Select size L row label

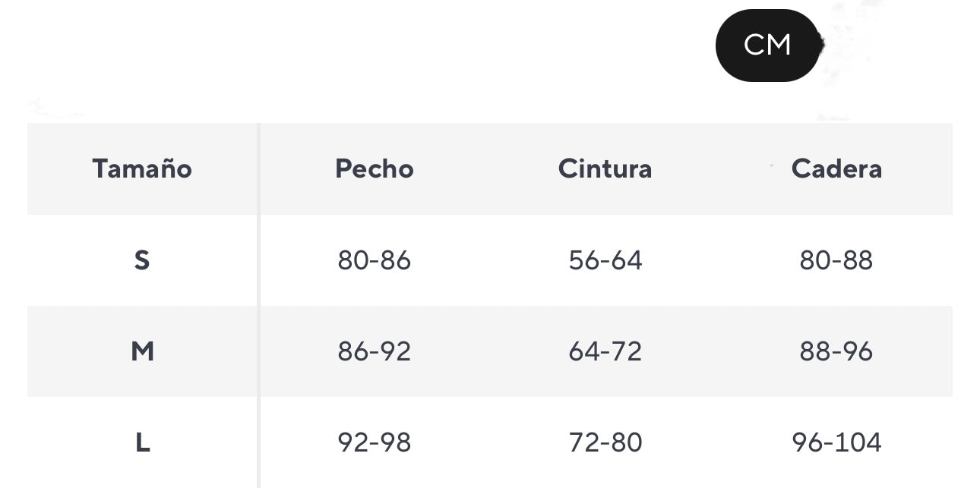tap(142, 442)
